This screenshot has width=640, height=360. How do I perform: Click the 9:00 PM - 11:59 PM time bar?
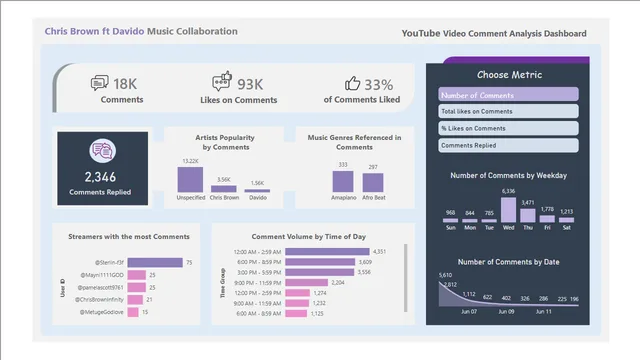[307, 282]
